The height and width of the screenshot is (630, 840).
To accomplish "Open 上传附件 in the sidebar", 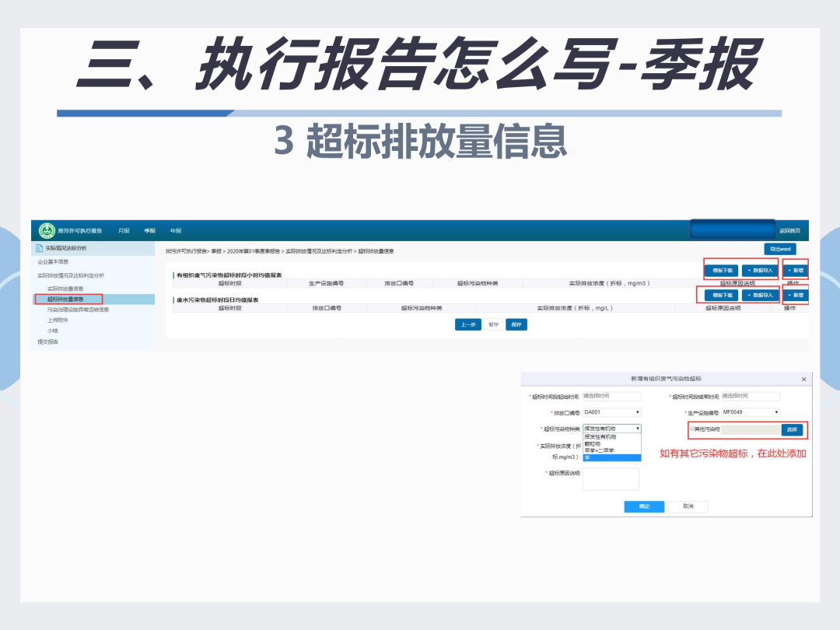I will (58, 320).
